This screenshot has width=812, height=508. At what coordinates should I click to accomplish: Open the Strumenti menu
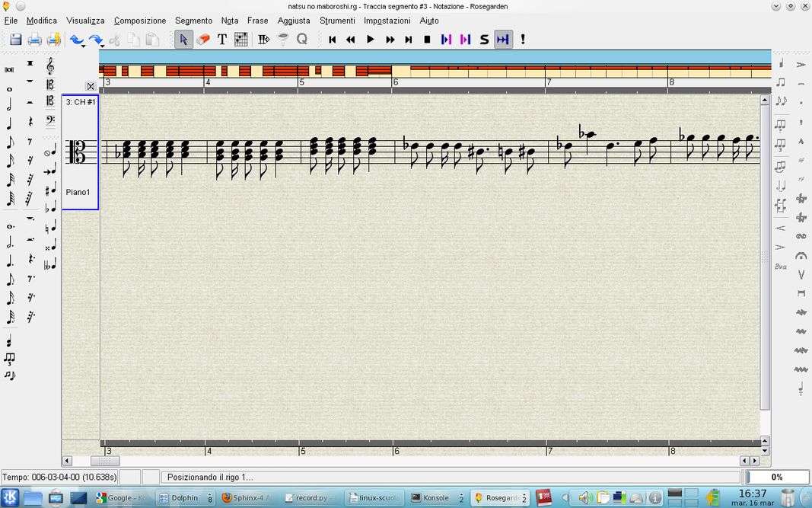tap(336, 21)
